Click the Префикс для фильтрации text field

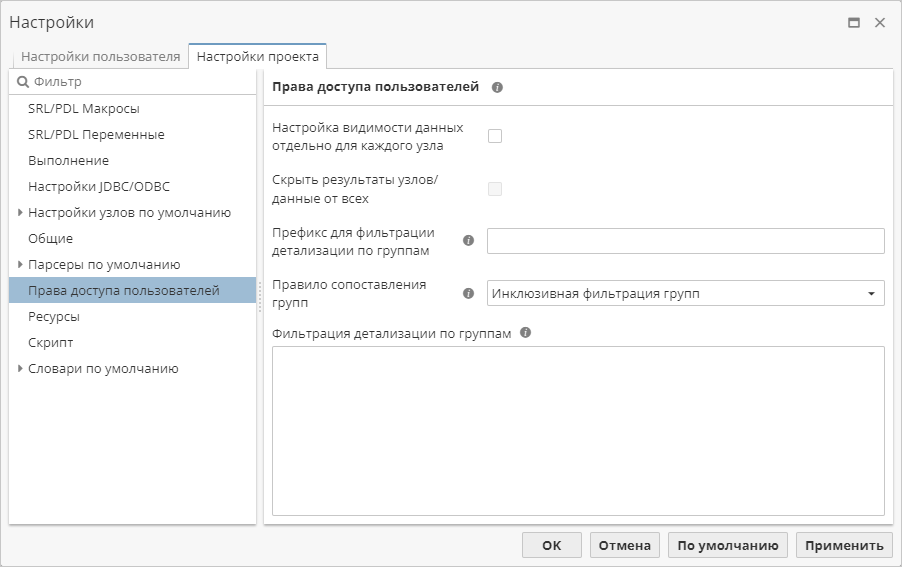[x=686, y=241]
